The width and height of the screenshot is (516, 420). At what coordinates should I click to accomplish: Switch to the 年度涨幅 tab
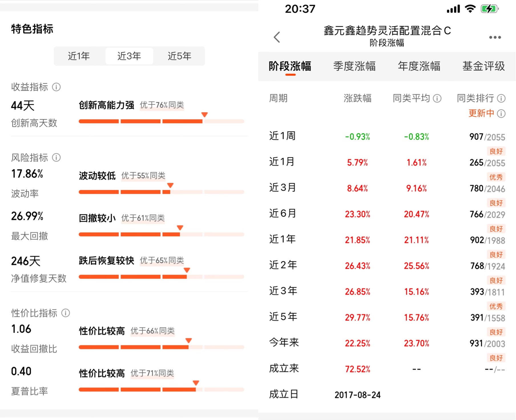point(419,66)
